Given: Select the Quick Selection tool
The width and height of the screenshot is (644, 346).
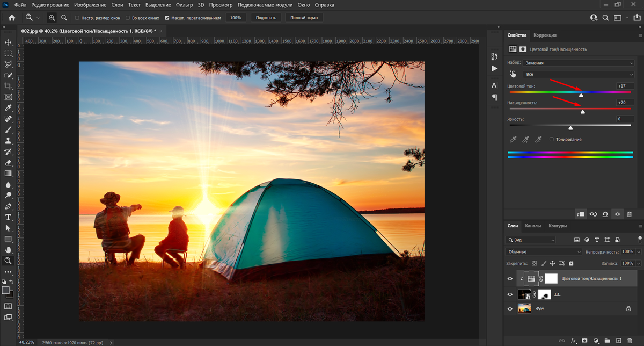Looking at the screenshot, I should pos(8,75).
